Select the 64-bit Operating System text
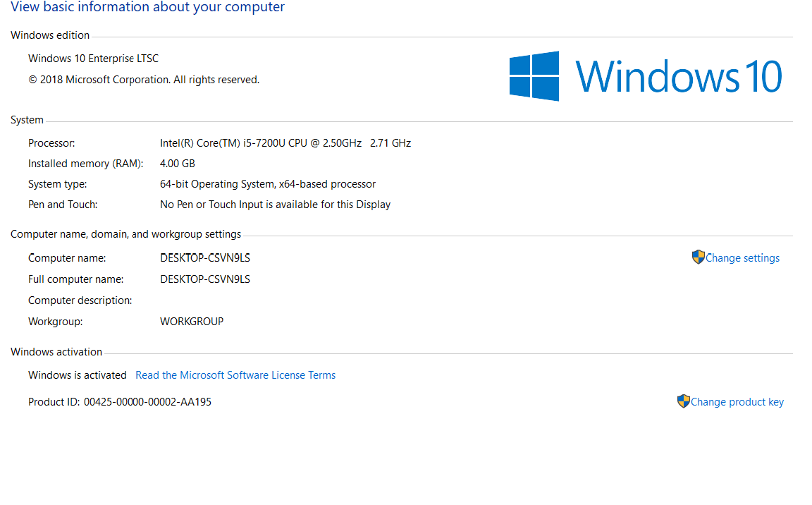812x505 pixels. coord(268,184)
